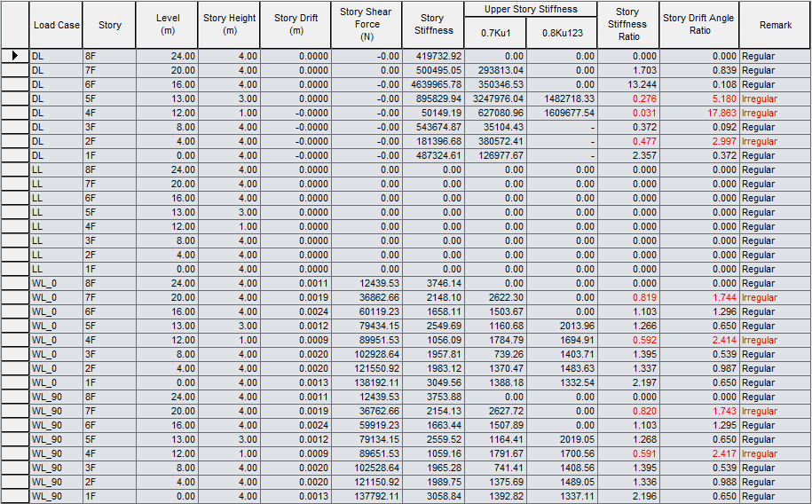Select the Story Drift Angle Ratio header
The height and width of the screenshot is (504, 812).
click(698, 24)
